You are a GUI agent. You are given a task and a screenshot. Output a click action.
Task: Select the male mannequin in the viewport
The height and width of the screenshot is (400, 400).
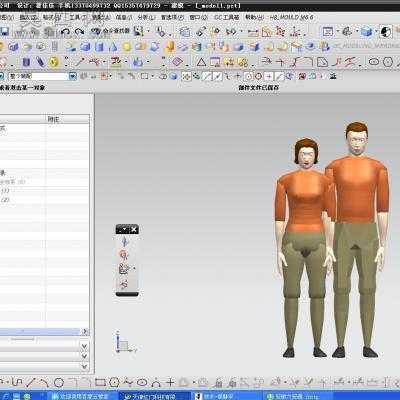pyautogui.click(x=357, y=239)
